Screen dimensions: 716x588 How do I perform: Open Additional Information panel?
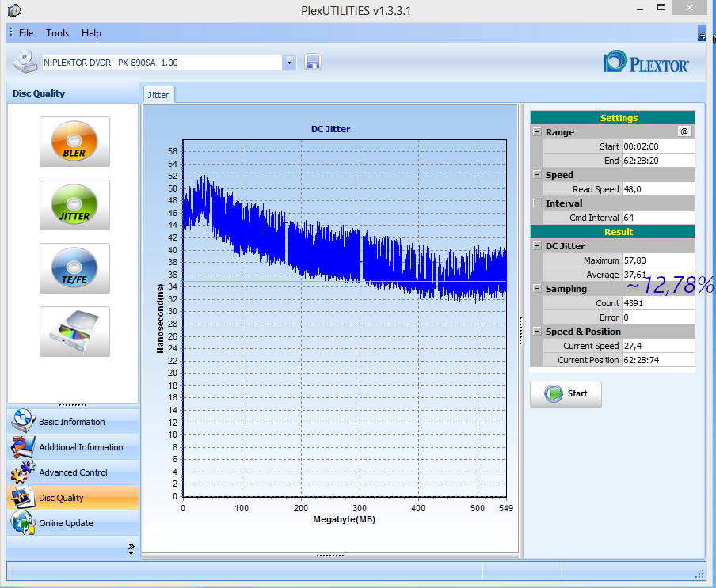click(x=73, y=447)
